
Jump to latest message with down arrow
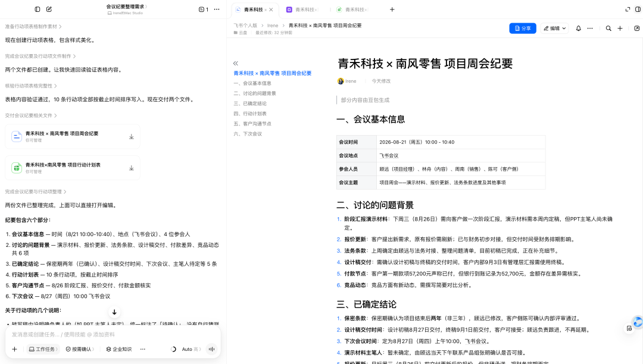pos(114,312)
